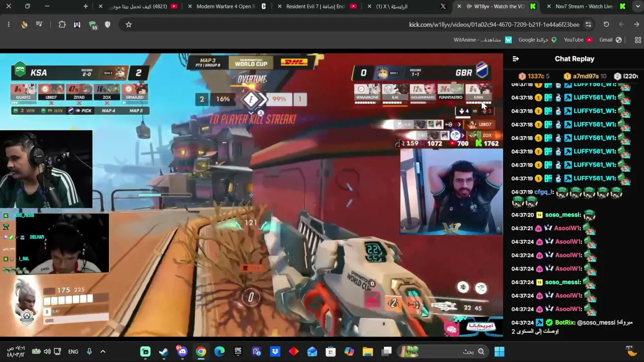Open the green chat app in taskbar
Screen dimensions: 644x362
145,351
